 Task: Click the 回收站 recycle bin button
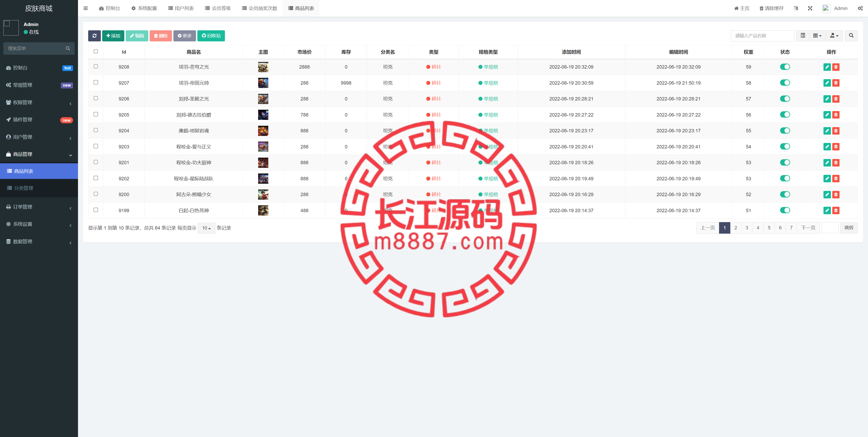[x=211, y=36]
